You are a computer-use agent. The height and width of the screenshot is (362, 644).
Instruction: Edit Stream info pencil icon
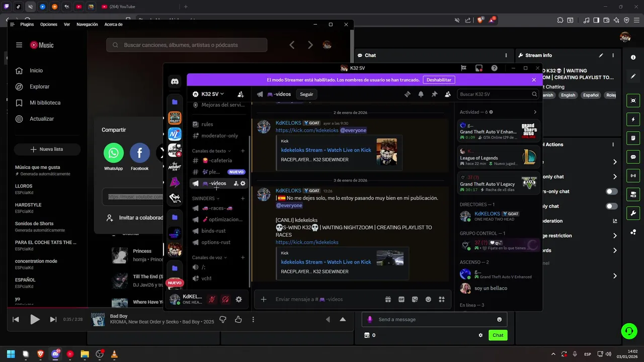[x=601, y=55]
